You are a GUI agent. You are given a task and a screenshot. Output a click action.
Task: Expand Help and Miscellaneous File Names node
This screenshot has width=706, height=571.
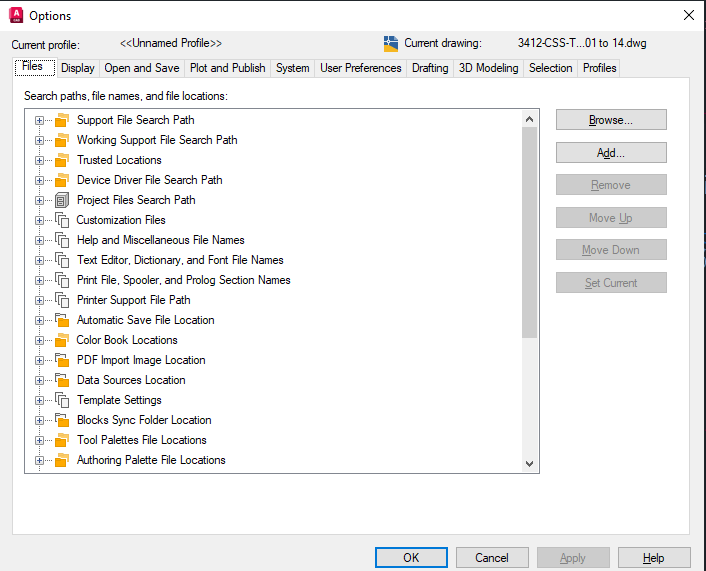[40, 240]
